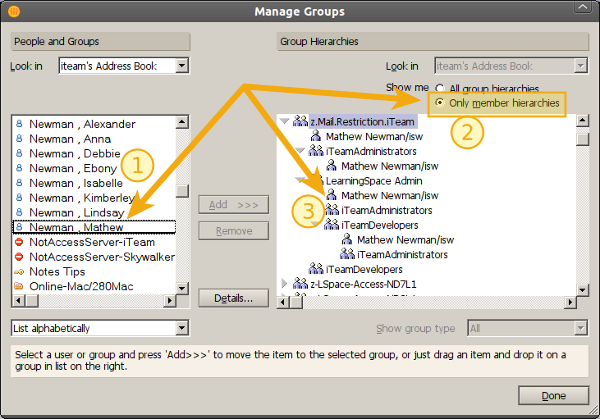Click the red deny icon beside NotAccessServer-iTeam
Image resolution: width=600 pixels, height=419 pixels.
click(x=19, y=242)
